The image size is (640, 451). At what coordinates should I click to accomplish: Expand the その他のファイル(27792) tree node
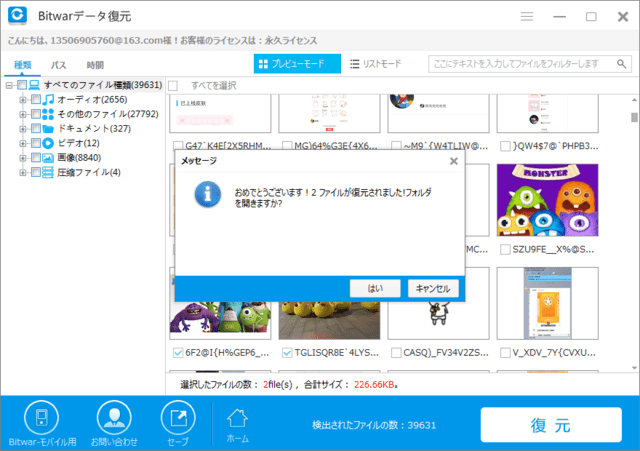pyautogui.click(x=22, y=114)
